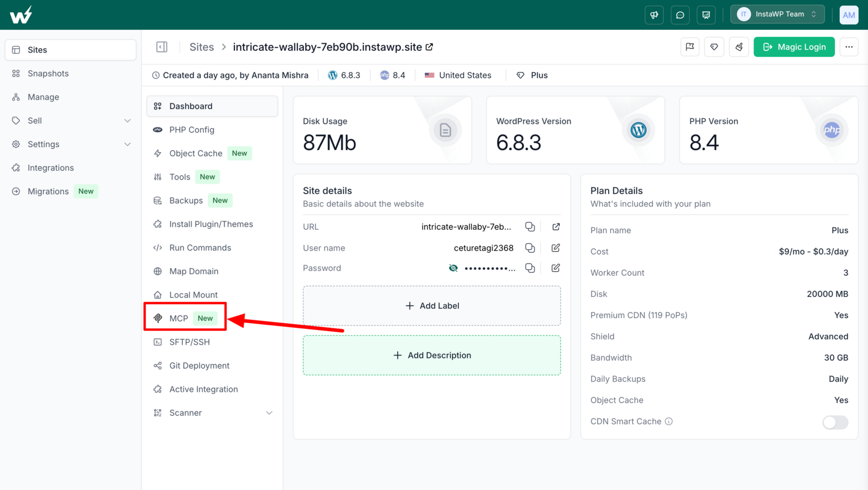Open the three-dot more options menu
This screenshot has width=868, height=490.
click(849, 47)
